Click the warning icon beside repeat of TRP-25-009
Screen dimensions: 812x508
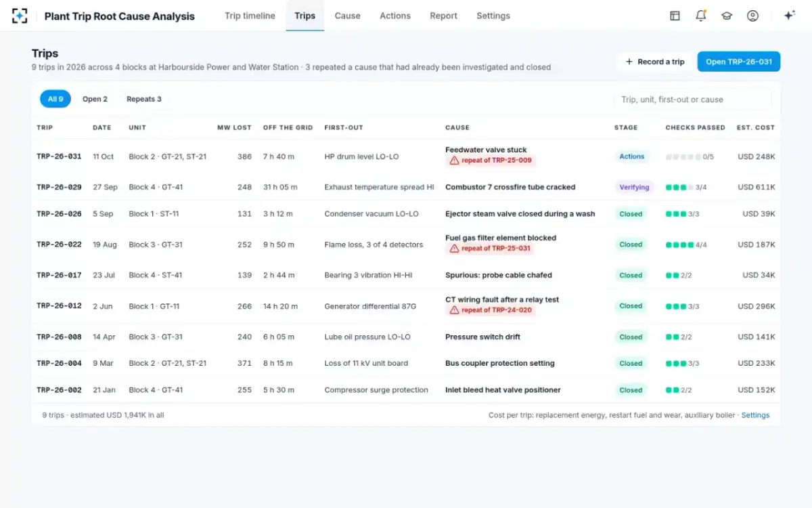pyautogui.click(x=455, y=161)
